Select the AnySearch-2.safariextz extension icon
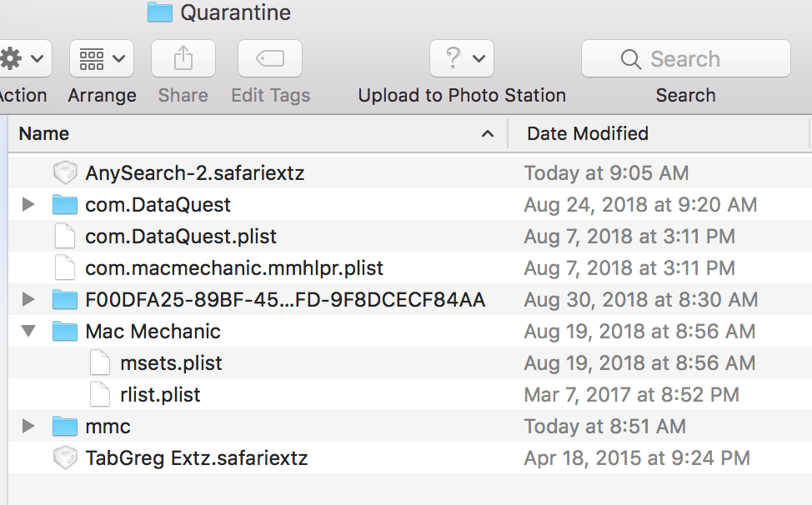This screenshot has width=812, height=505. (x=65, y=173)
